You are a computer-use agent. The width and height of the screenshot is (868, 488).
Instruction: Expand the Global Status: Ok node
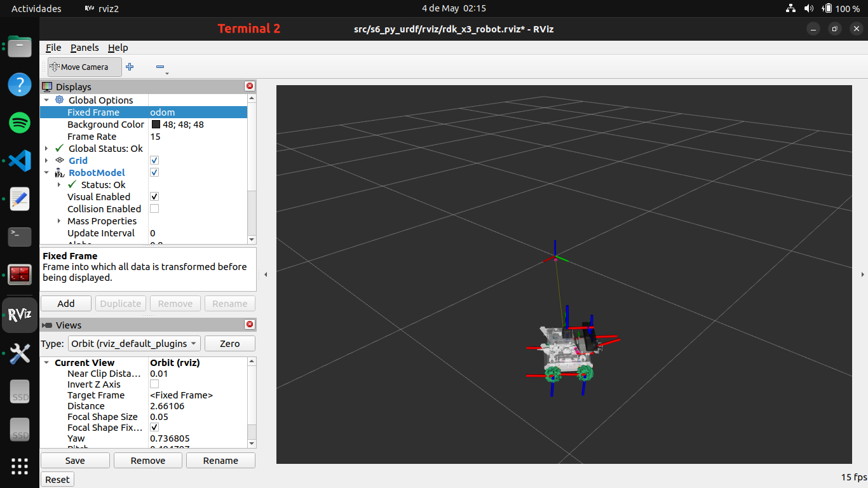tap(46, 148)
